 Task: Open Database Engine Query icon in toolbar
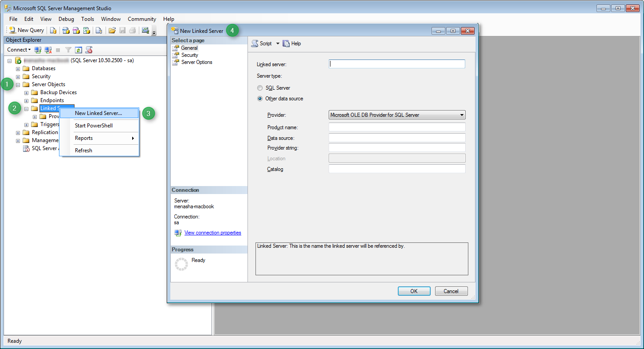click(53, 30)
